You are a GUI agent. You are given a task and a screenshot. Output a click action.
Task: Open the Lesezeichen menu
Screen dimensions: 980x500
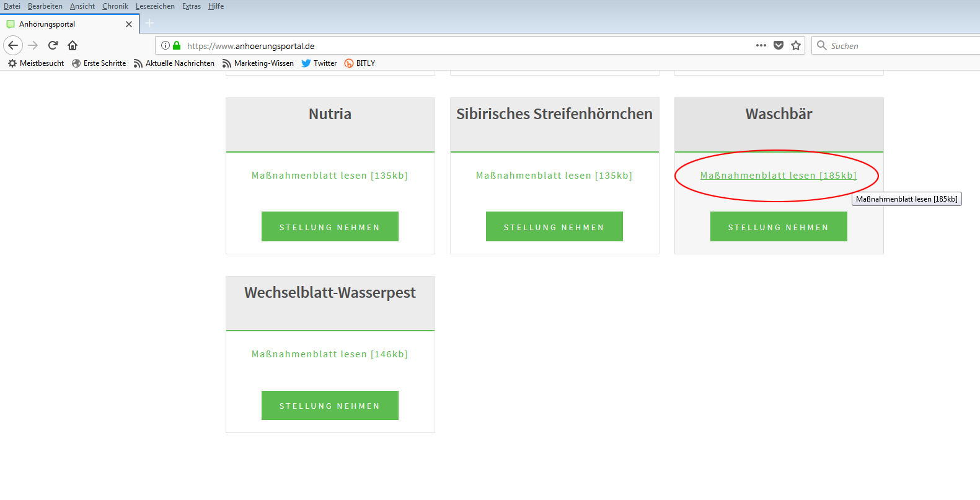155,6
